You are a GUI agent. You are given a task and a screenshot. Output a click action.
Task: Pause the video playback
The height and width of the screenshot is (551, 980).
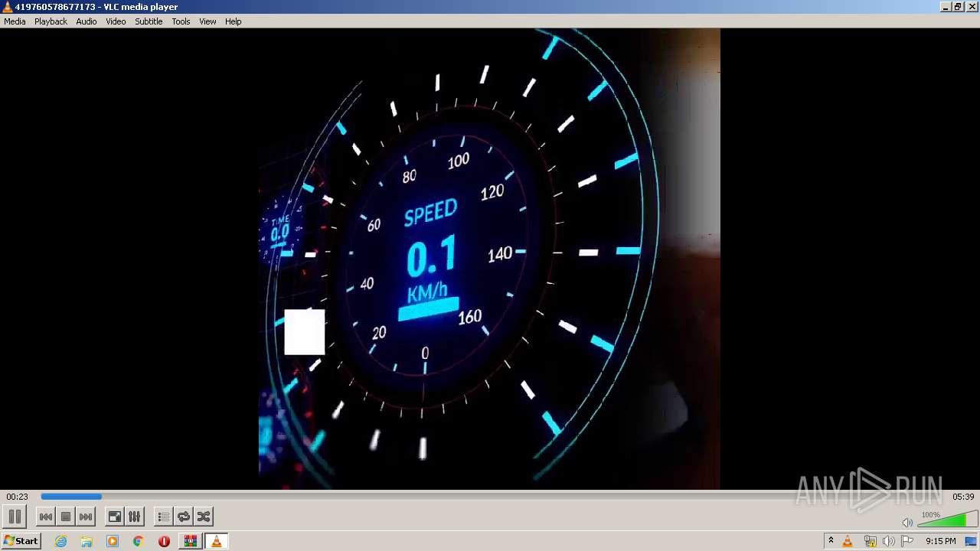tap(15, 517)
